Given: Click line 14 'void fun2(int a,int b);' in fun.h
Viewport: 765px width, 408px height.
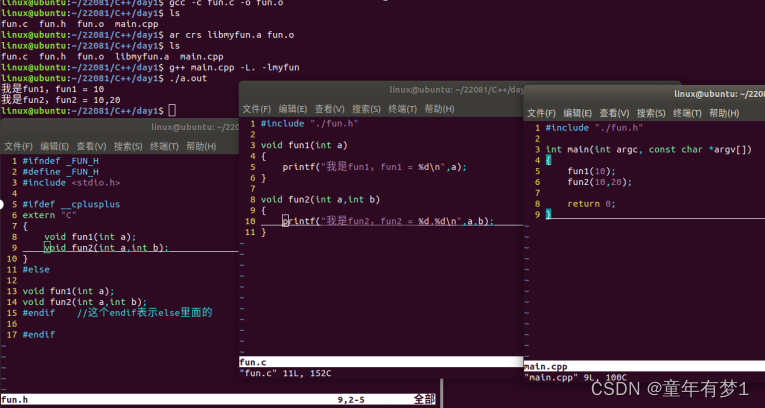Looking at the screenshot, I should click(84, 302).
